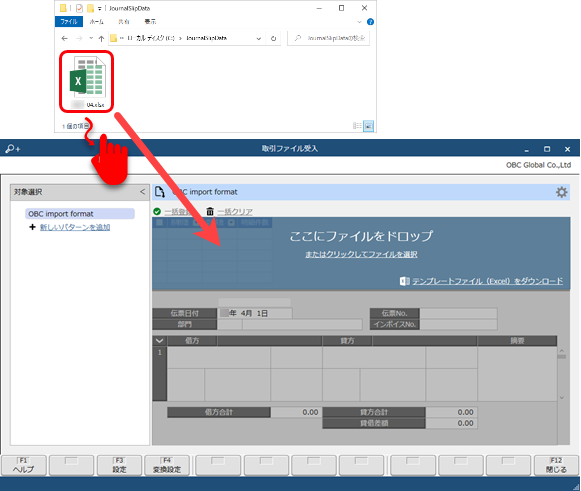Switch Explorer to large icons view
This screenshot has height=491, width=581.
[368, 126]
